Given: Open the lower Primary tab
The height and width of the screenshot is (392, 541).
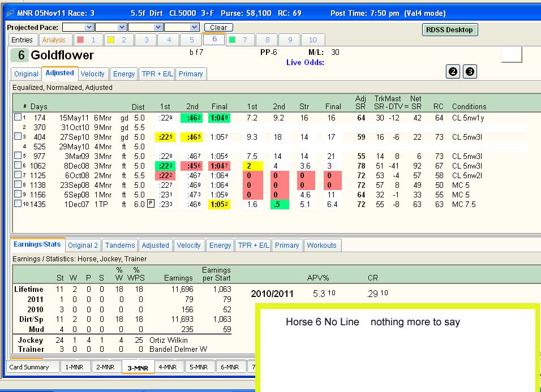Looking at the screenshot, I should click(x=287, y=245).
